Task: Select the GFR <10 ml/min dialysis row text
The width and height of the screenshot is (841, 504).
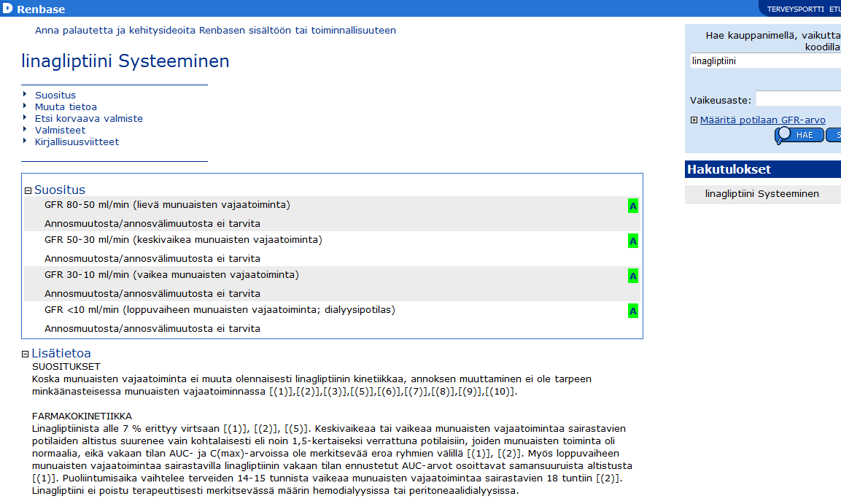Action: coord(220,310)
